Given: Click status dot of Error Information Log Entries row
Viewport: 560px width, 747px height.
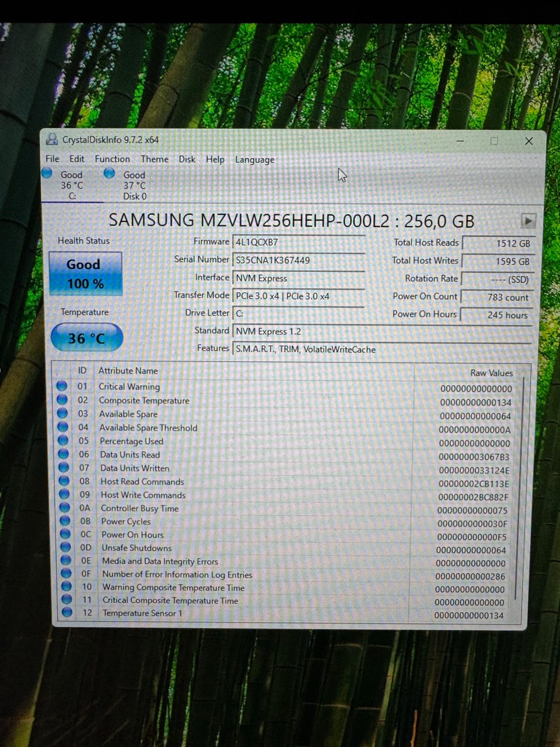Looking at the screenshot, I should tap(66, 574).
